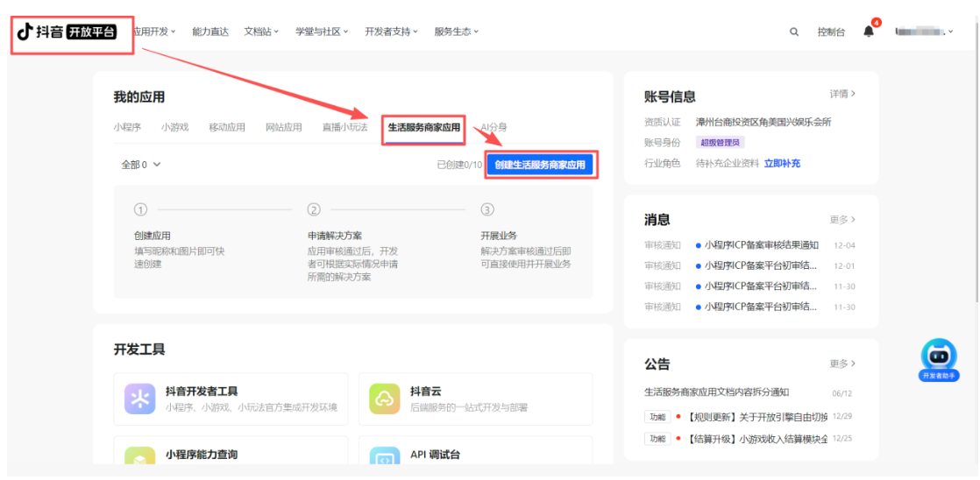
Task: Expand the user account dropdown
Action: (x=924, y=32)
